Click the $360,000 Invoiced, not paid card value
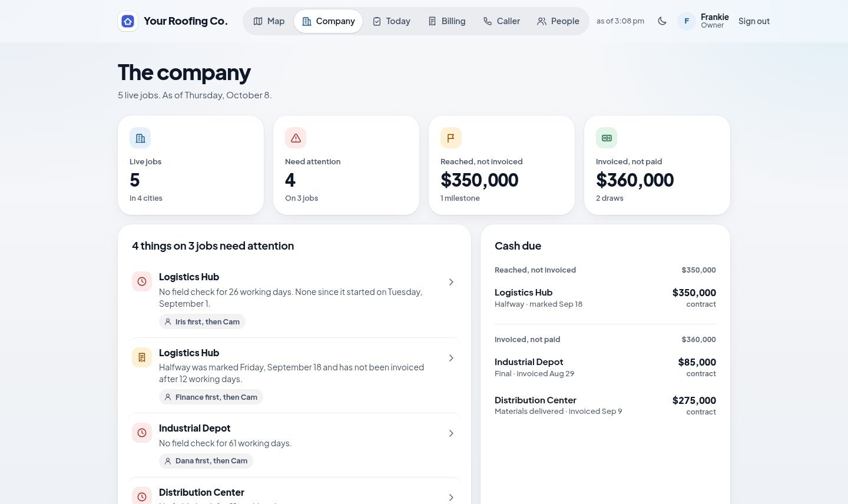This screenshot has height=504, width=848. [x=635, y=180]
